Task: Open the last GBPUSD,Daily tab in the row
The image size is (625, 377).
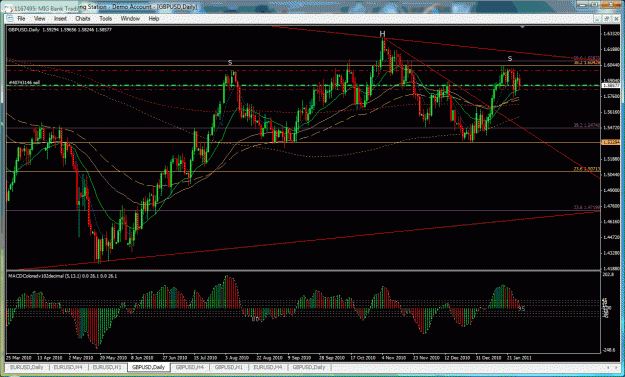Action: coord(309,367)
